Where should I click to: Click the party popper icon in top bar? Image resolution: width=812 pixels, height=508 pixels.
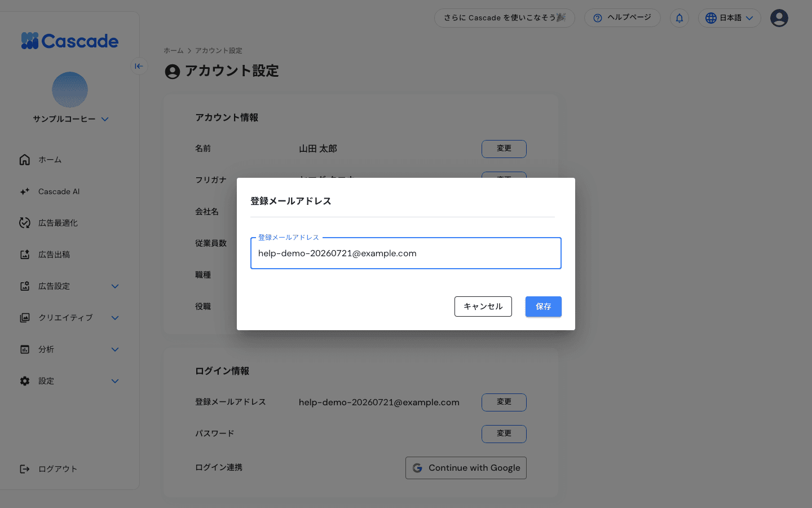[x=561, y=17]
